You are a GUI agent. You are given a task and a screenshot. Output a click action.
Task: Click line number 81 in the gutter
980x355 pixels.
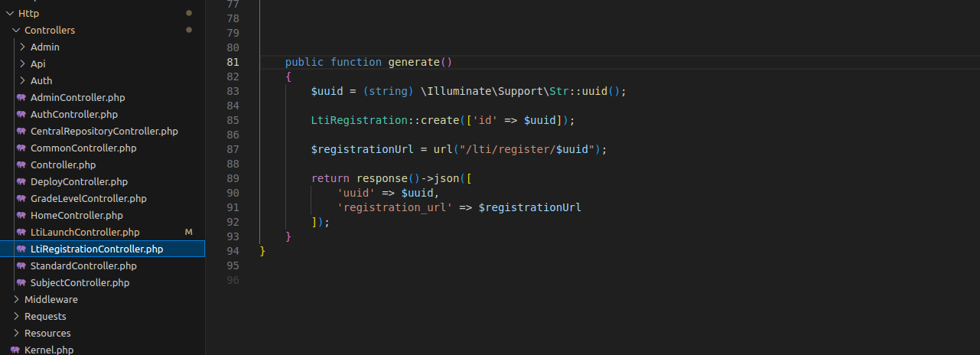click(233, 62)
